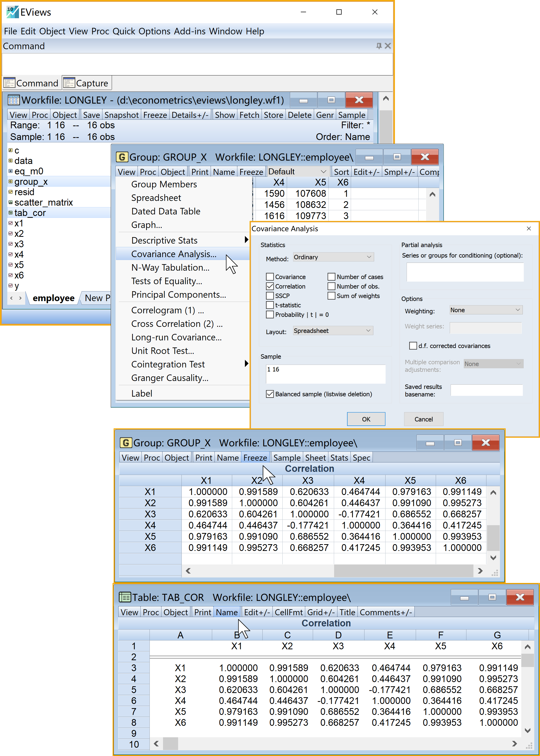
Task: Open the Quick menu in menu bar
Action: coord(124,31)
